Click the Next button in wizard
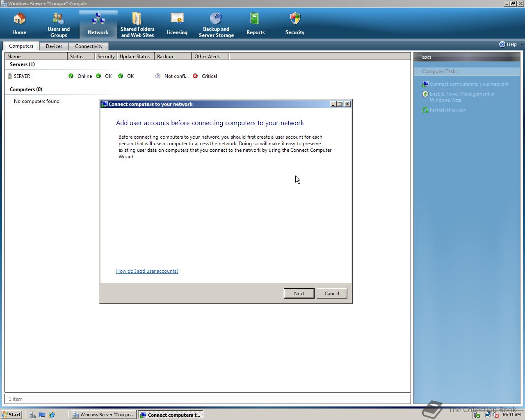This screenshot has height=420, width=525. (299, 293)
